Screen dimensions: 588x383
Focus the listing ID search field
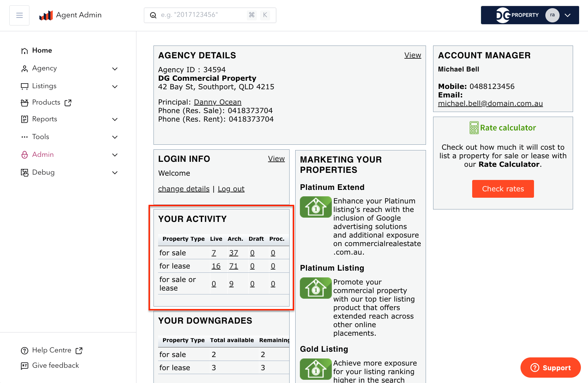click(210, 15)
